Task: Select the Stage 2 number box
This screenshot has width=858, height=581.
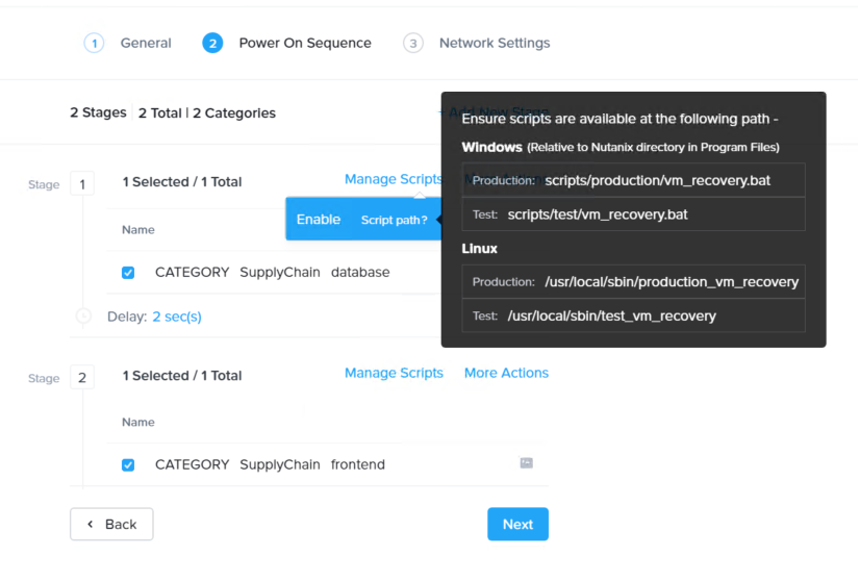Action: 82,378
